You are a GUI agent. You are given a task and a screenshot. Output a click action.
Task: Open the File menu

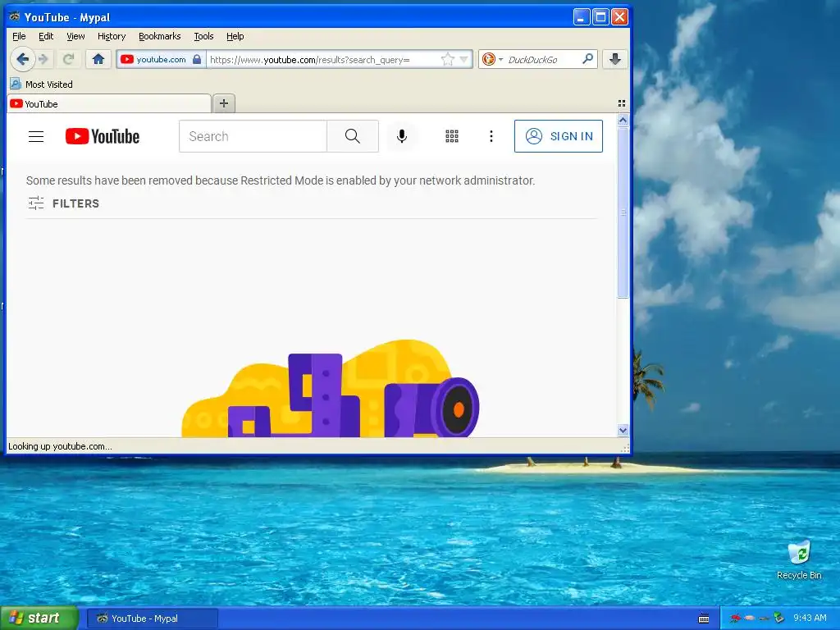19,36
